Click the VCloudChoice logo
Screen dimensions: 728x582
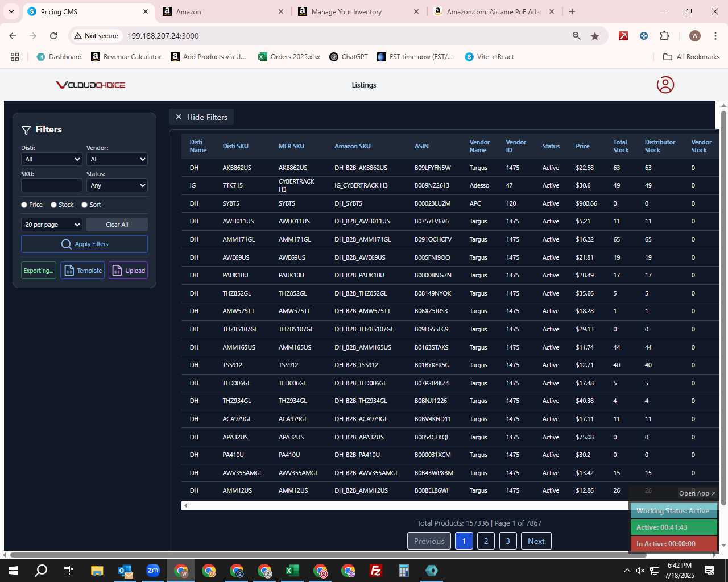click(x=90, y=85)
